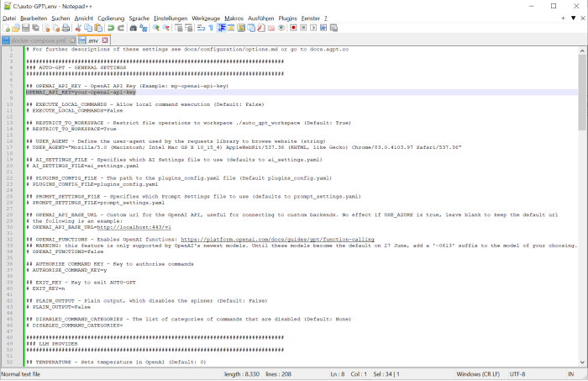This screenshot has height=381, width=588.
Task: Open the Suchen menu
Action: (60, 19)
